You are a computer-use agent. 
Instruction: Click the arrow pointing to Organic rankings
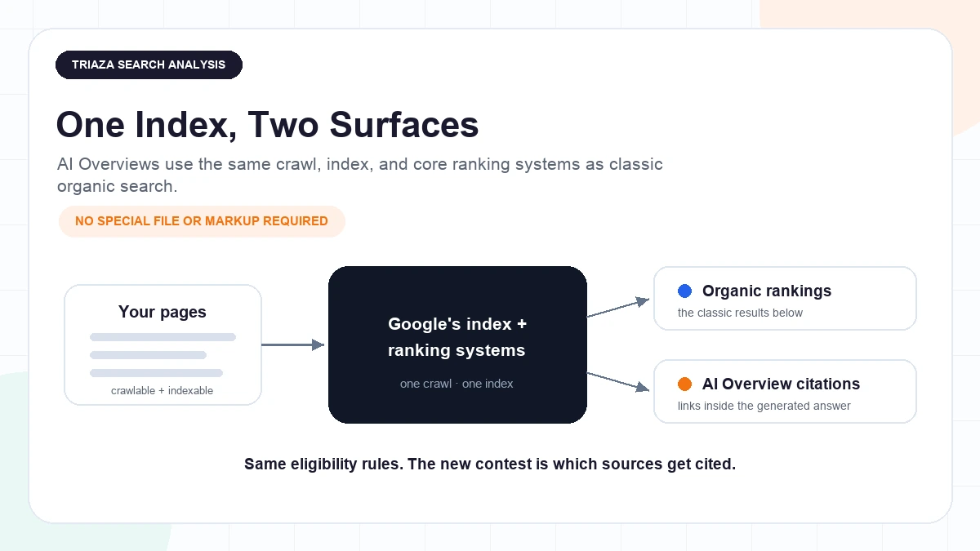618,308
